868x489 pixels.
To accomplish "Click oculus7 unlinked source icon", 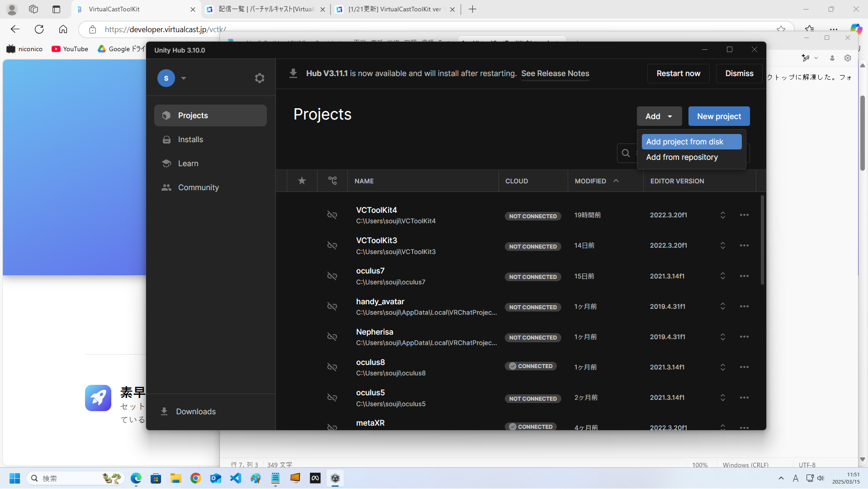I will pyautogui.click(x=332, y=276).
